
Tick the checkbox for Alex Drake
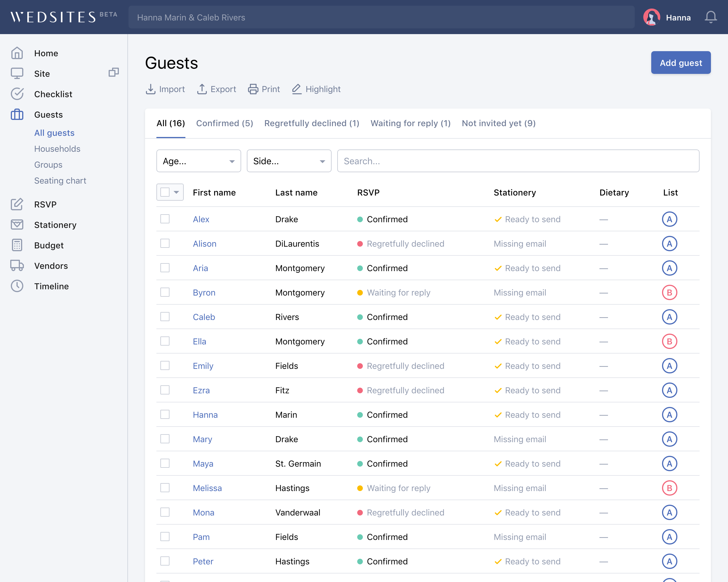point(165,219)
